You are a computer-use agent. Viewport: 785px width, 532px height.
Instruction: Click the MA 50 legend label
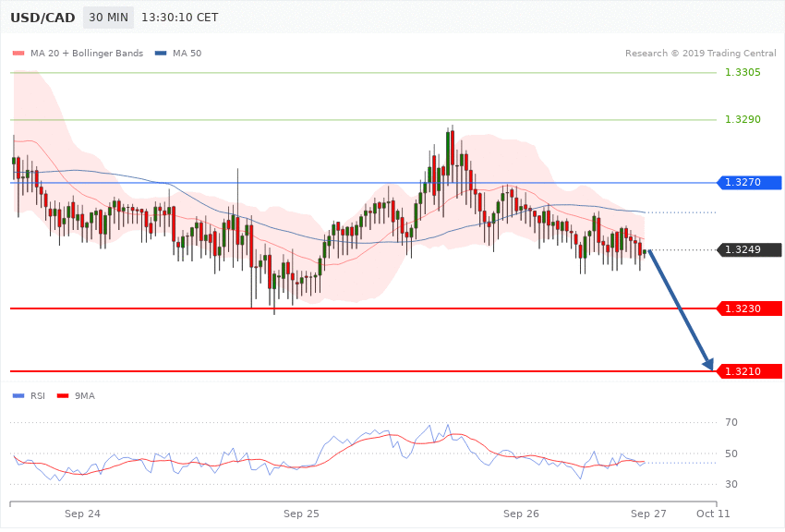tap(187, 53)
